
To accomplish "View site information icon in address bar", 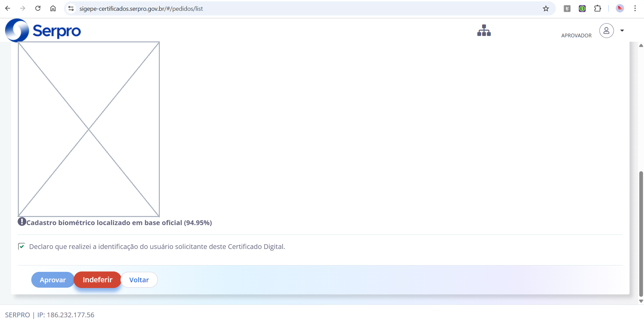I will [71, 8].
